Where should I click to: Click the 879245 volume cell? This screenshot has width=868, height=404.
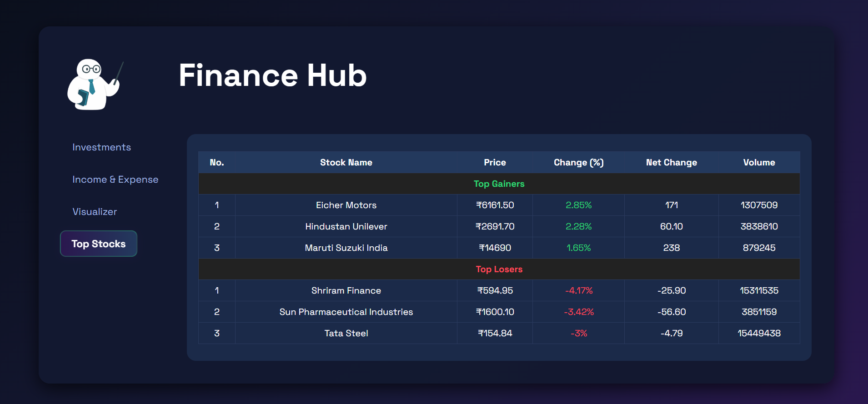click(x=759, y=248)
